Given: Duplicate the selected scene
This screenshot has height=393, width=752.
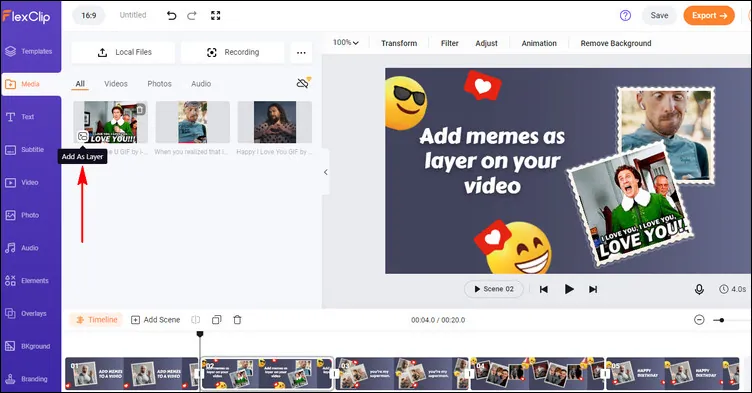Looking at the screenshot, I should (217, 320).
